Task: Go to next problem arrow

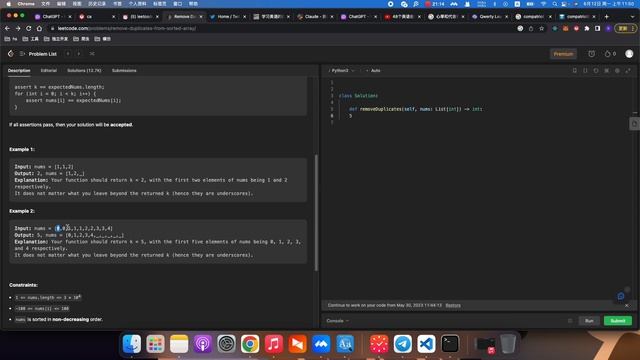Action: [79, 54]
